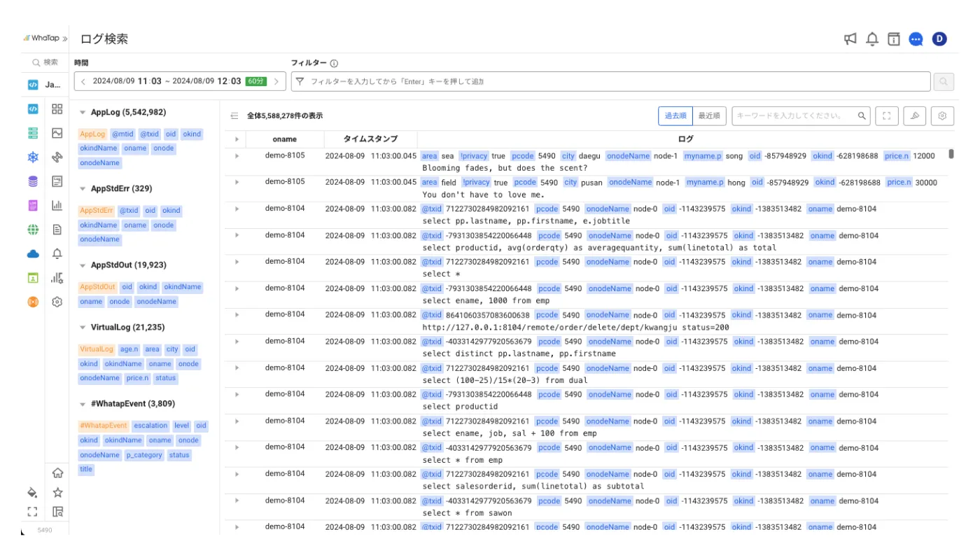Viewport: 980px width, 560px height.
Task: Open the info guide book icon
Action: (894, 39)
